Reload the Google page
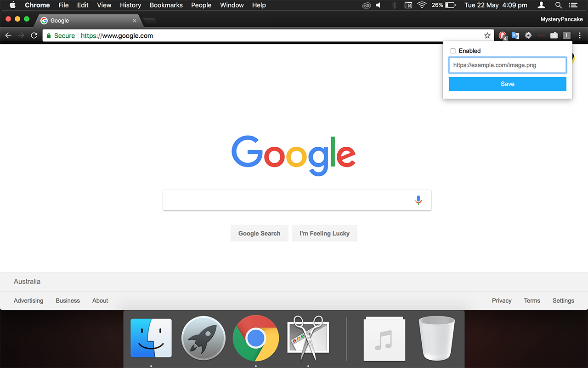 point(34,35)
